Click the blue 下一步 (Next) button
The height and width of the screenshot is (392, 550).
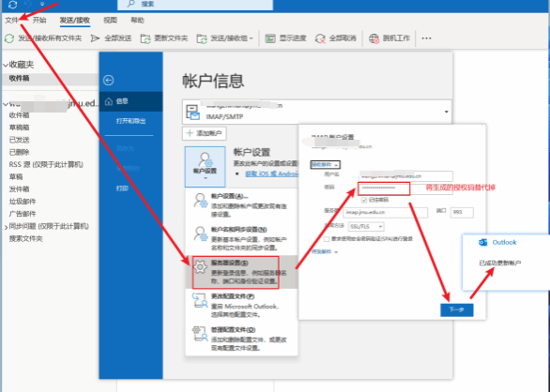[457, 310]
